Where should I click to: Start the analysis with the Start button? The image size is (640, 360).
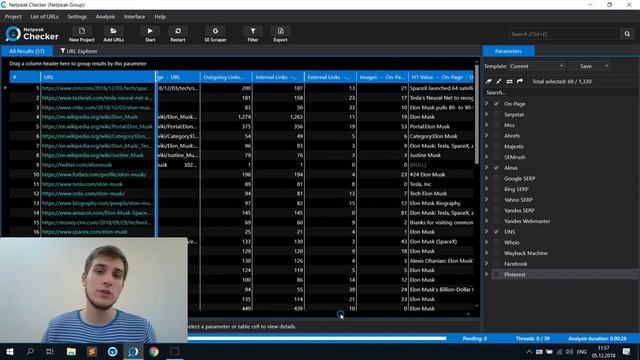[150, 34]
